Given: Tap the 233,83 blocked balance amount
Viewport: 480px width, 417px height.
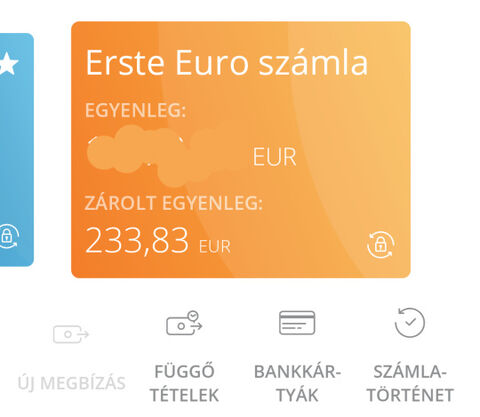Looking at the screenshot, I should coord(137,240).
